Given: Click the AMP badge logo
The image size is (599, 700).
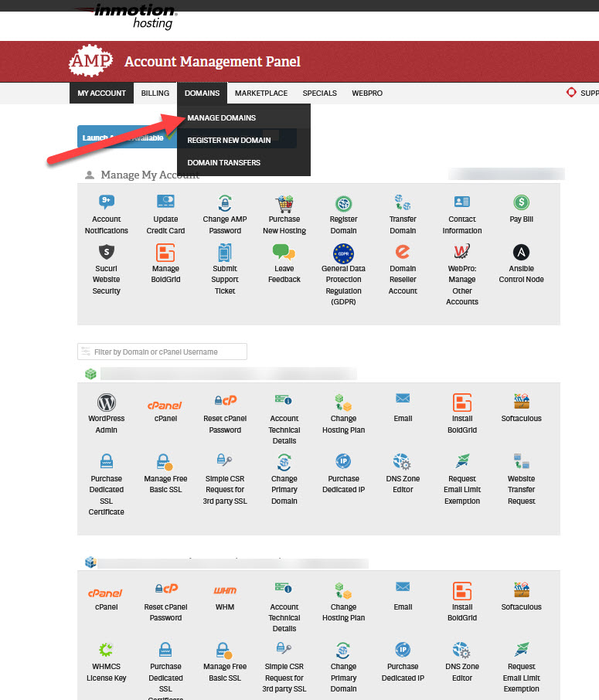Looking at the screenshot, I should pyautogui.click(x=90, y=61).
